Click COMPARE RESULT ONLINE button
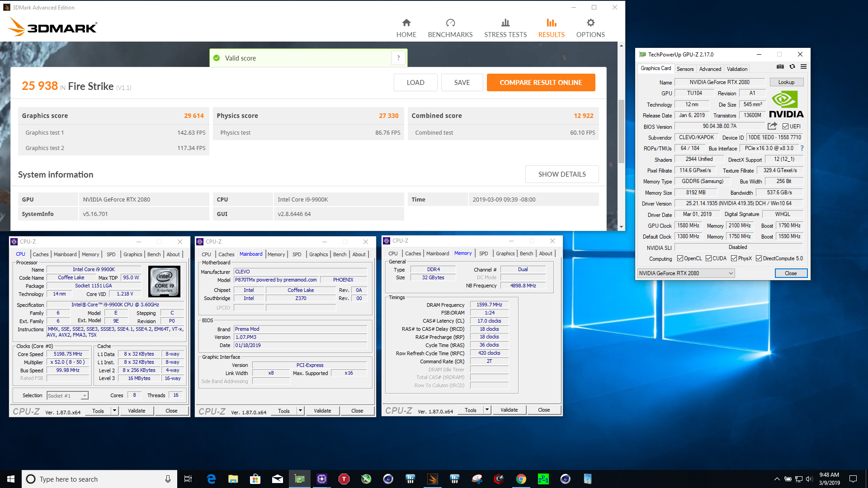 coord(541,82)
